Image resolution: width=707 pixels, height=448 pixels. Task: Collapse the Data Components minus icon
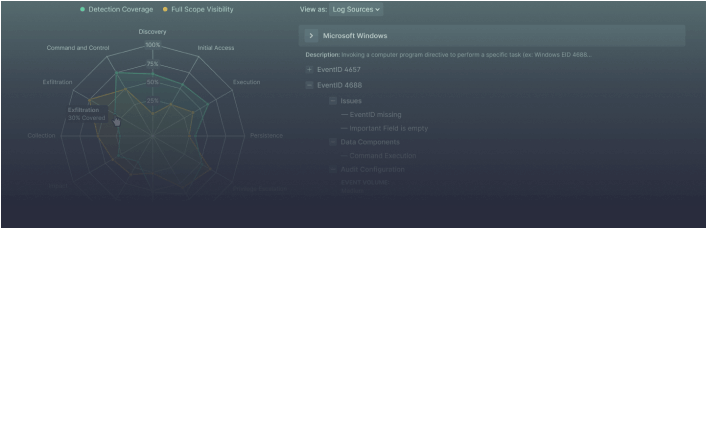[x=332, y=142]
